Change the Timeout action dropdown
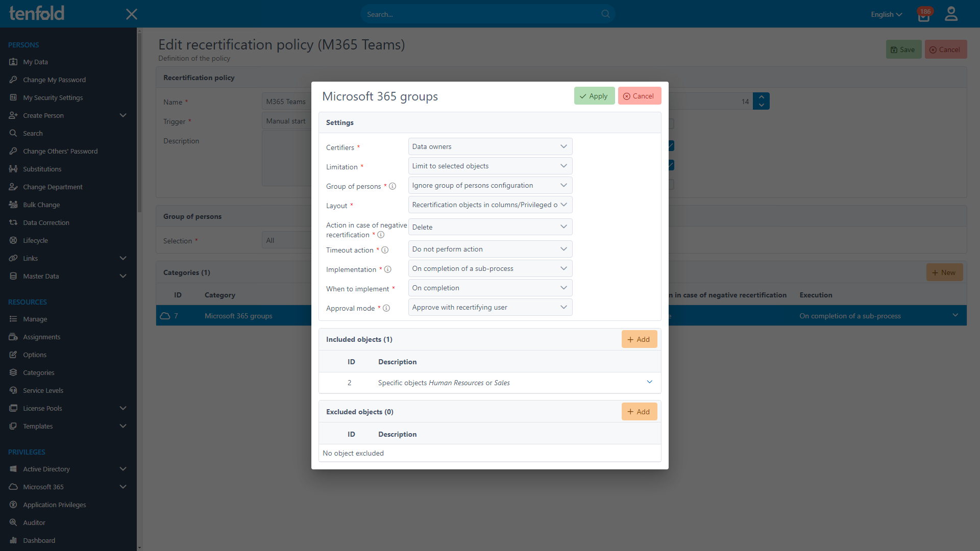Viewport: 980px width, 551px height. coord(489,249)
